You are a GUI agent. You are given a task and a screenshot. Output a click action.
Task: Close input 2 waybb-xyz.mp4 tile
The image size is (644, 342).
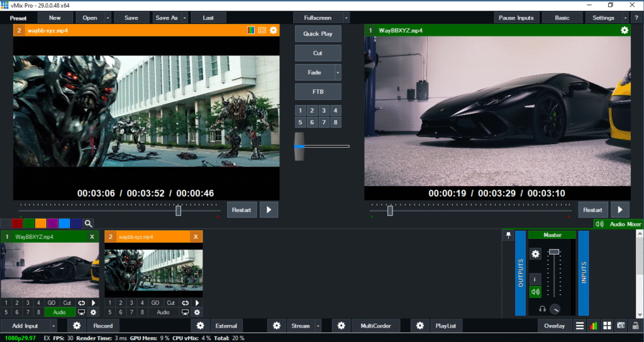click(x=196, y=236)
